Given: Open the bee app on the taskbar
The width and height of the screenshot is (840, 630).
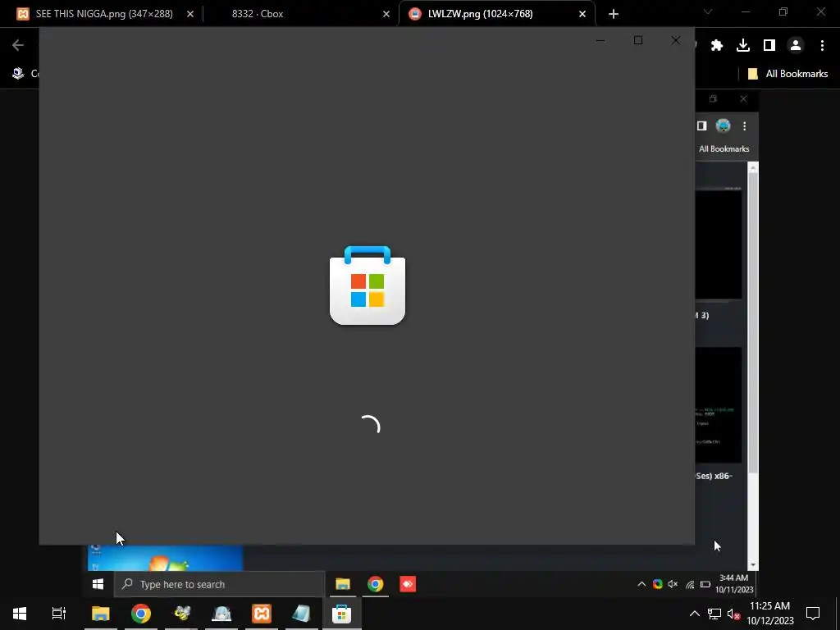Looking at the screenshot, I should (x=181, y=614).
